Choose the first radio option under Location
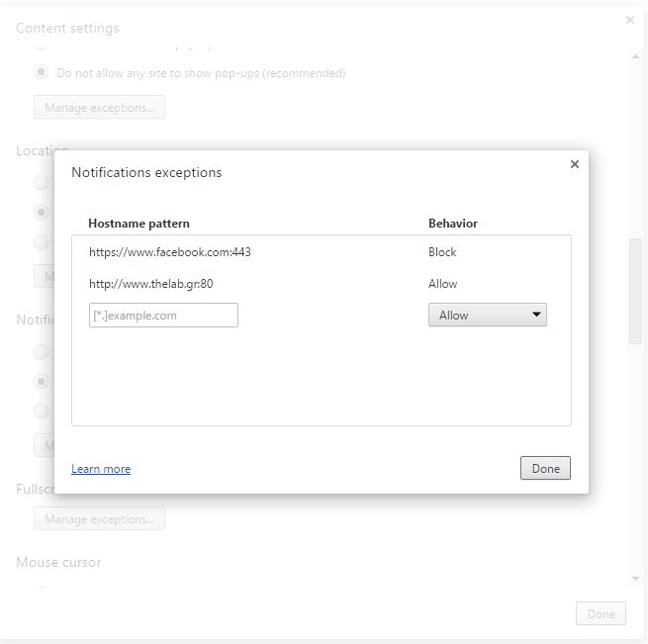Image resolution: width=648 pixels, height=644 pixels. [x=42, y=182]
